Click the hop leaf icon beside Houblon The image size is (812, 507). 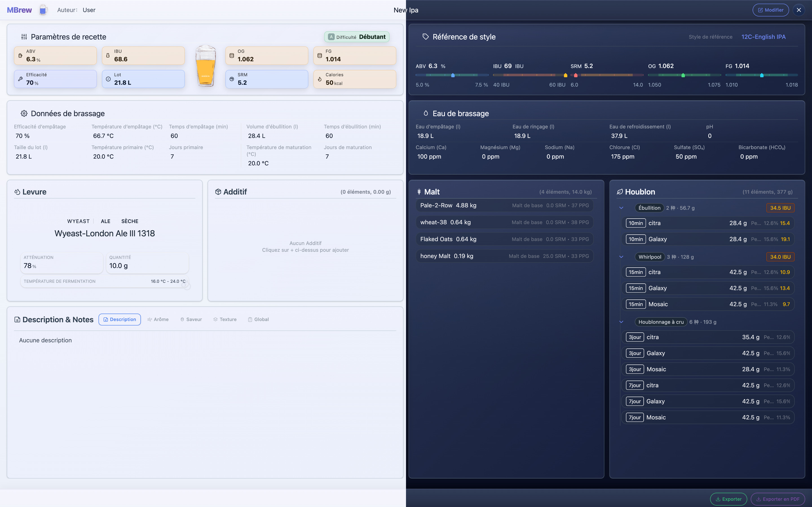[x=620, y=192]
